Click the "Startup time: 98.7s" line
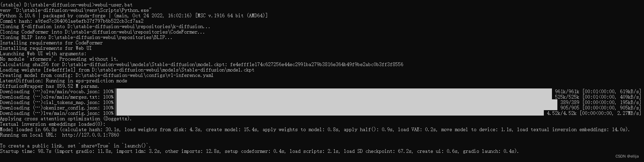Viewport: 644px width, 162px height. pos(259,151)
